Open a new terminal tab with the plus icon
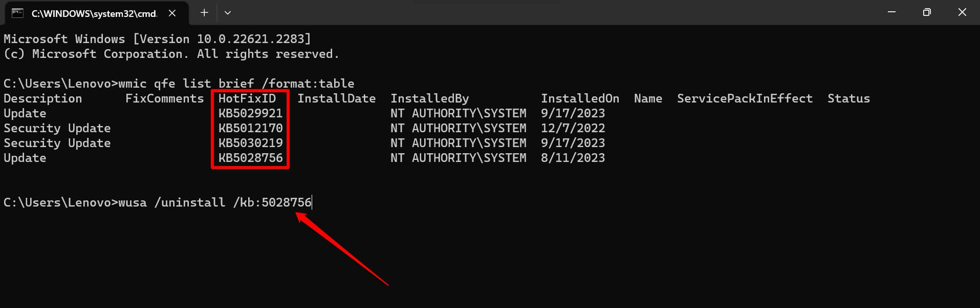 click(204, 13)
